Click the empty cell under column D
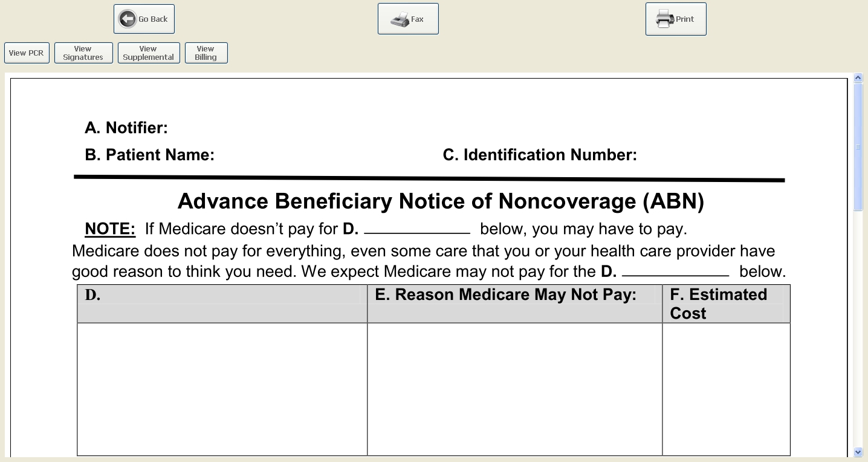This screenshot has width=868, height=462. [x=222, y=389]
